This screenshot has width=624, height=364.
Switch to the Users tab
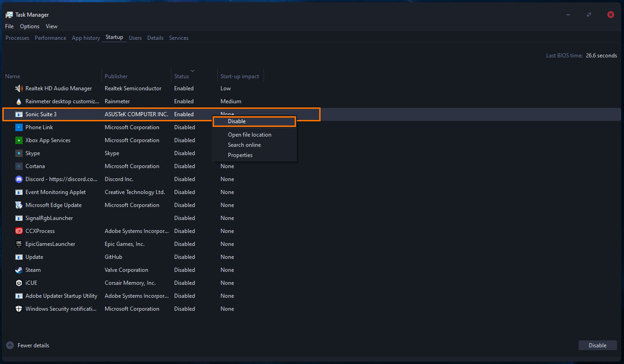pos(135,38)
